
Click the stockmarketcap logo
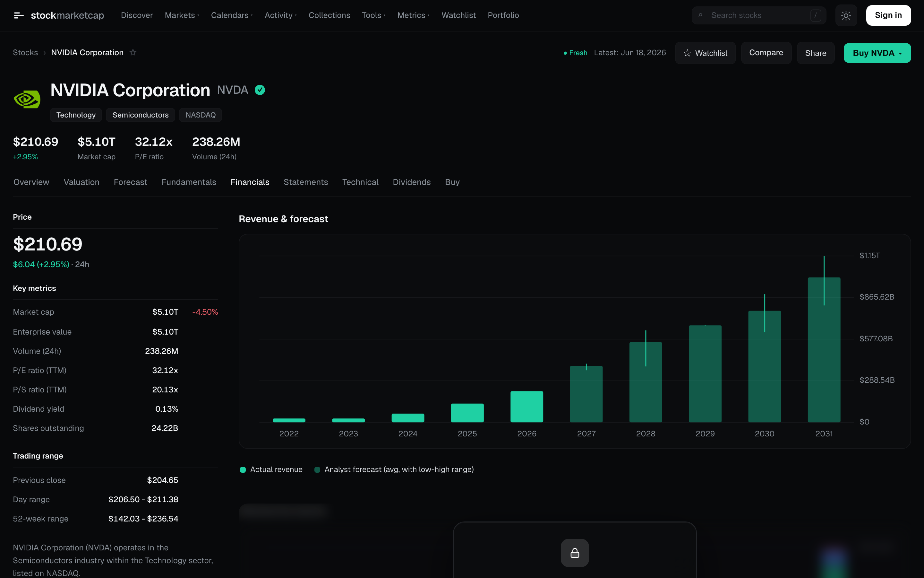pos(67,15)
